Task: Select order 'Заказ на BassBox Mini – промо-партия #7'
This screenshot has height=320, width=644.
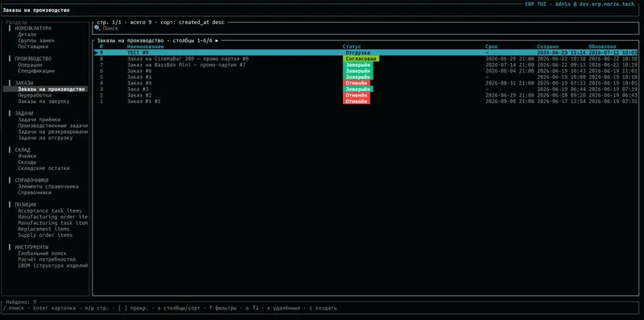Action: [x=365, y=65]
